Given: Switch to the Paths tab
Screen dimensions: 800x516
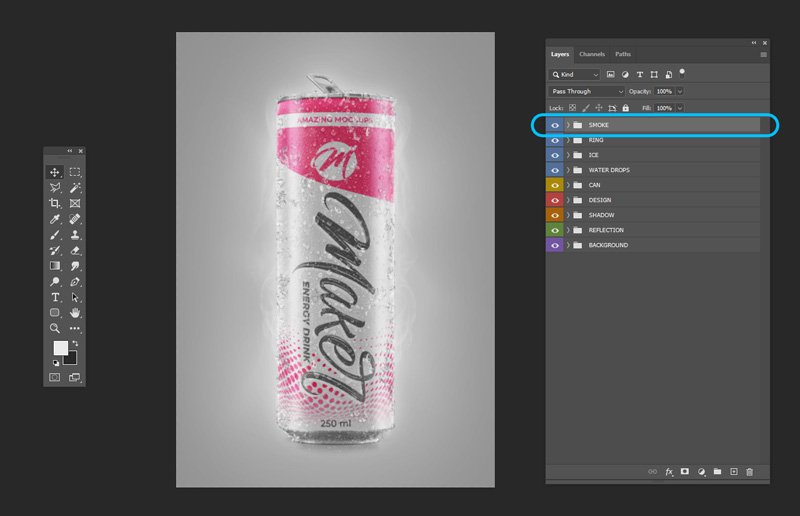Looking at the screenshot, I should point(622,54).
